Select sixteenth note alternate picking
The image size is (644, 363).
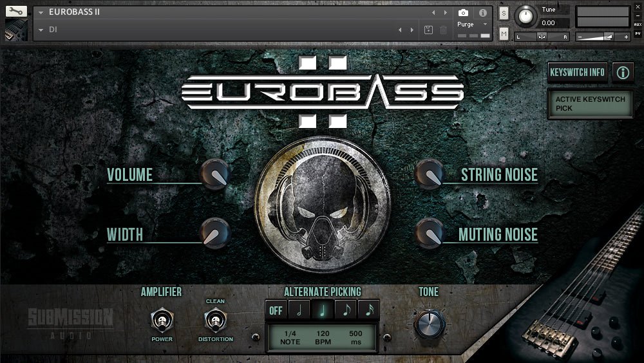pos(368,310)
